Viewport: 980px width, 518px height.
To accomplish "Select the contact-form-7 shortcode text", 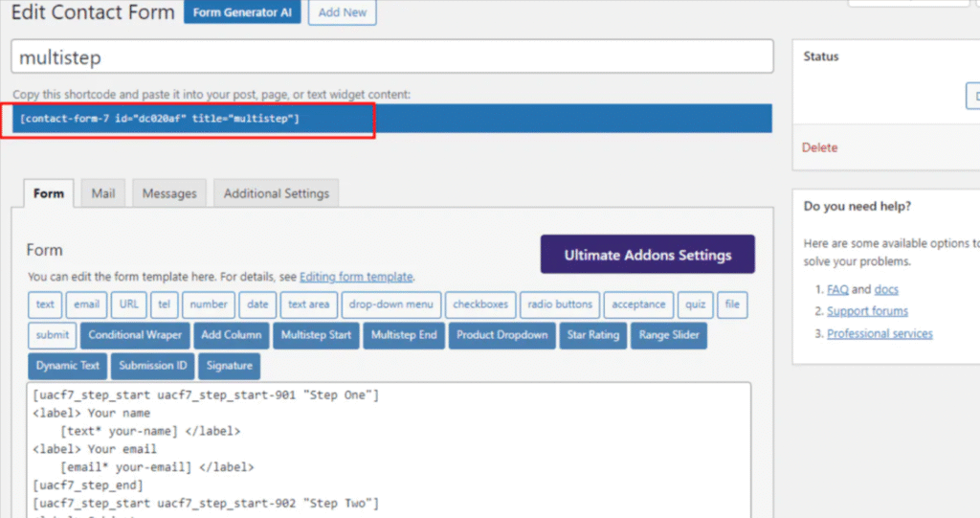I will pos(160,118).
